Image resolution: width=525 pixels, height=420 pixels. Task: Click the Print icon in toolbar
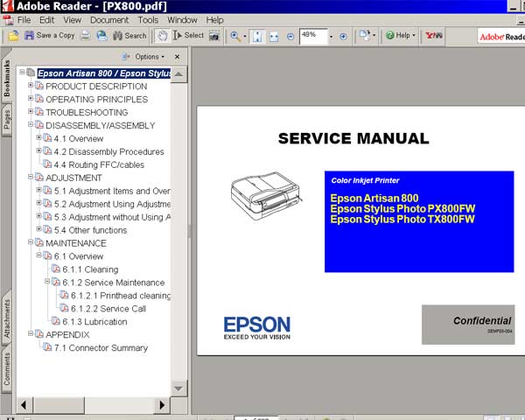pos(86,36)
